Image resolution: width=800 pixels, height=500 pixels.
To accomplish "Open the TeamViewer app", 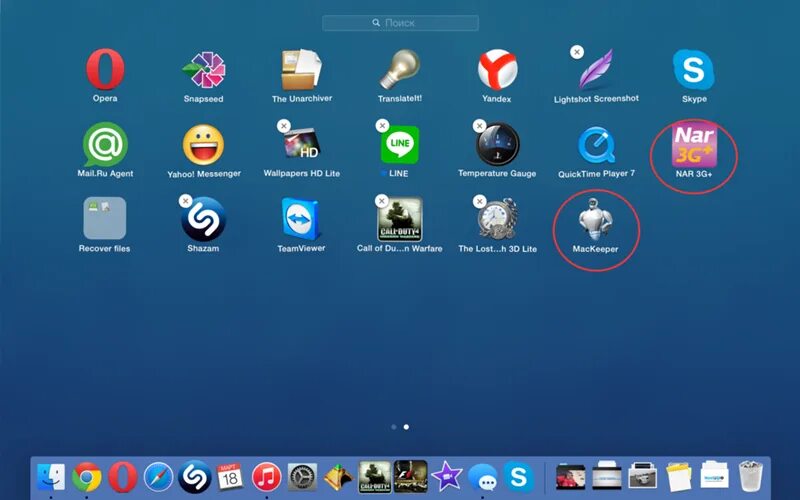I will coord(301,219).
